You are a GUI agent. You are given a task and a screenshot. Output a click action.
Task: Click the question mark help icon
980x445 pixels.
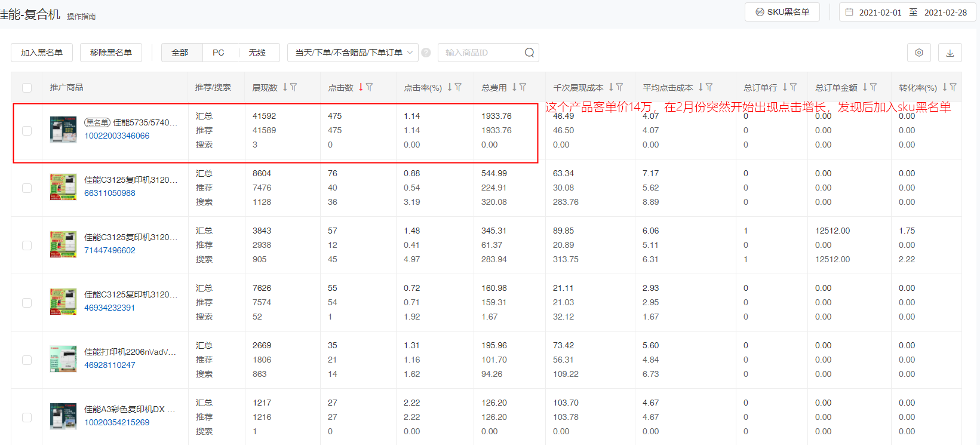pos(426,53)
